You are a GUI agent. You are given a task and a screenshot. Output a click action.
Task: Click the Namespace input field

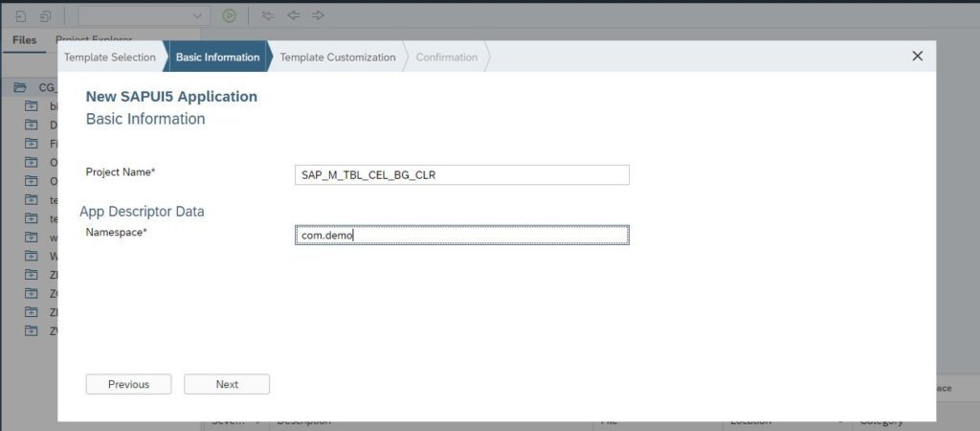462,236
